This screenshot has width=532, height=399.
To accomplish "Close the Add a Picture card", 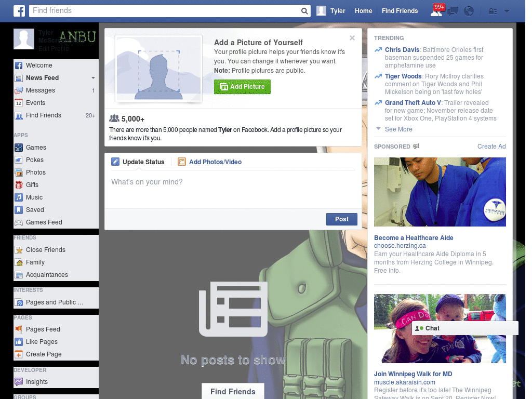I will 352,38.
